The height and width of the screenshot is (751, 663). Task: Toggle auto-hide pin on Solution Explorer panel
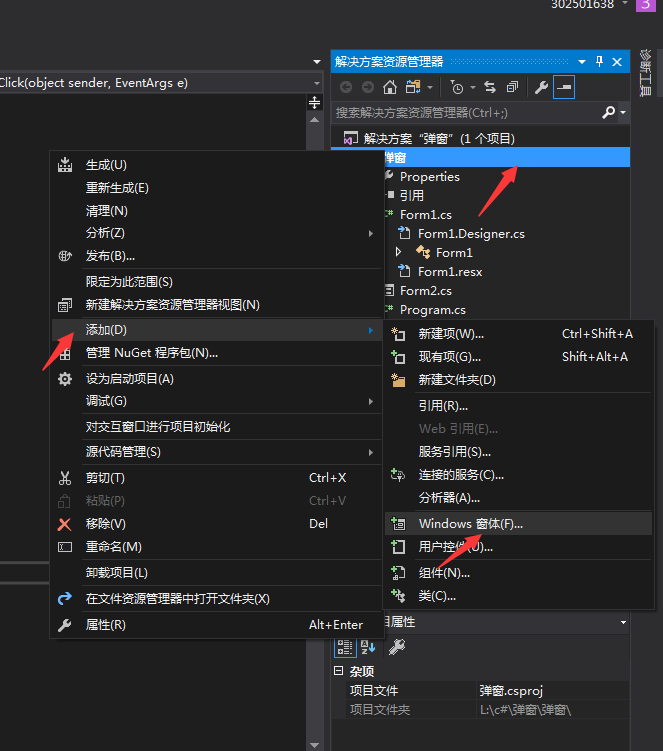pos(599,61)
